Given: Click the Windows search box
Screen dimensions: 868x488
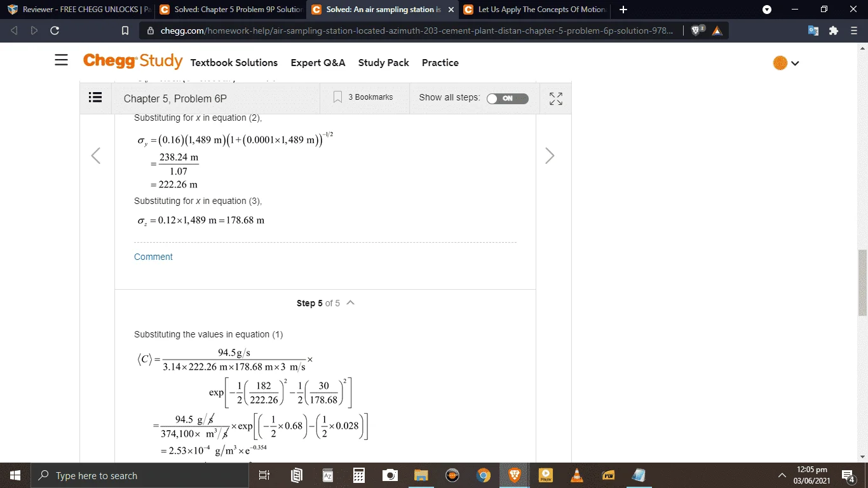Looking at the screenshot, I should pos(139,475).
